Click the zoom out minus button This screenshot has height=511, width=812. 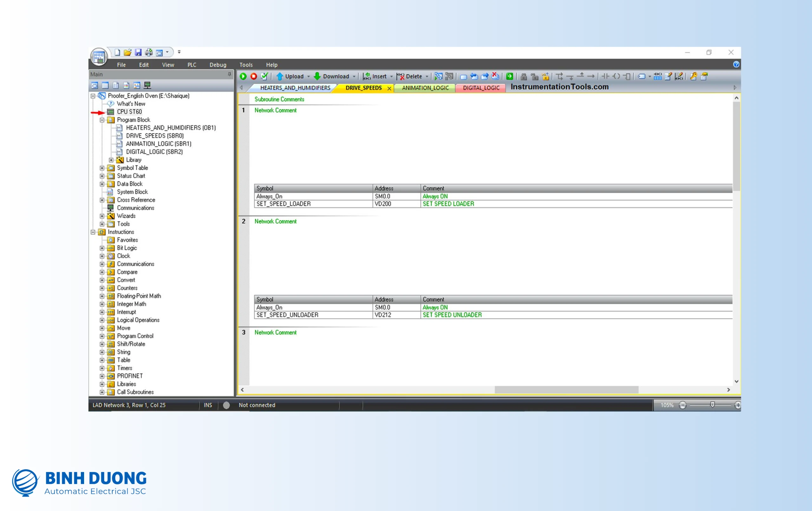click(683, 405)
